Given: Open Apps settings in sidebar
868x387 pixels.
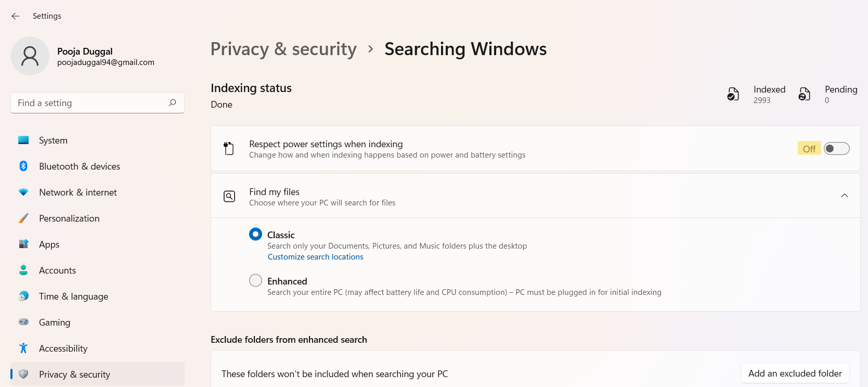Looking at the screenshot, I should (49, 244).
